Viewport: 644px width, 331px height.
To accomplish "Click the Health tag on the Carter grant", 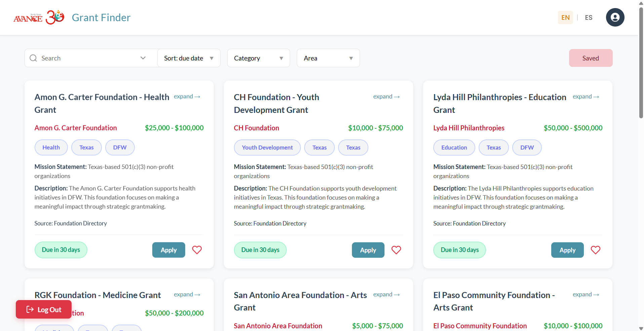I will click(x=51, y=147).
